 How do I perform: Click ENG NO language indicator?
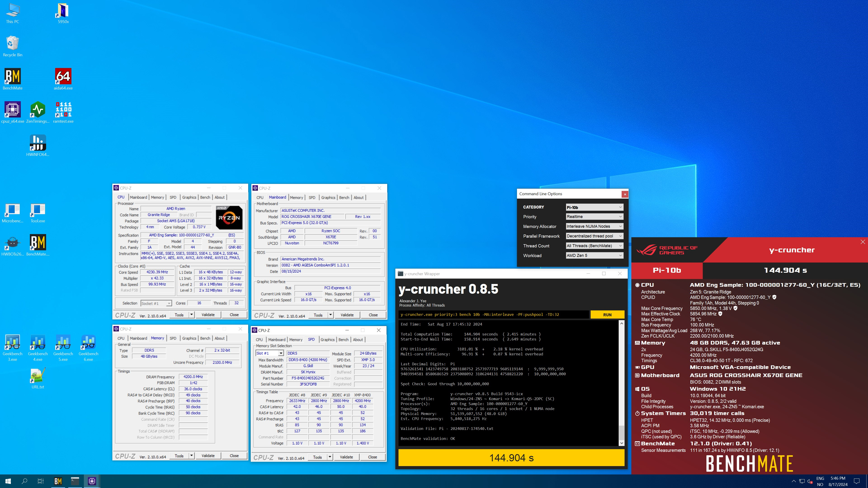pos(820,481)
